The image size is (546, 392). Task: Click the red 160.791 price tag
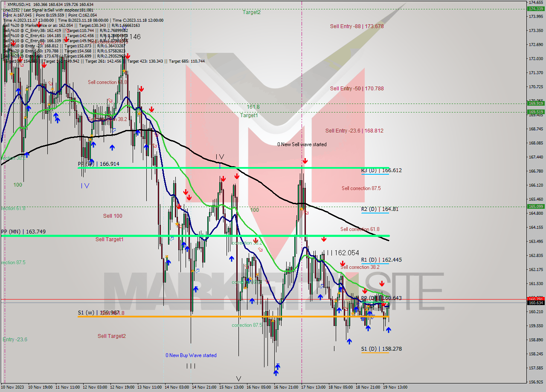pos(536,299)
